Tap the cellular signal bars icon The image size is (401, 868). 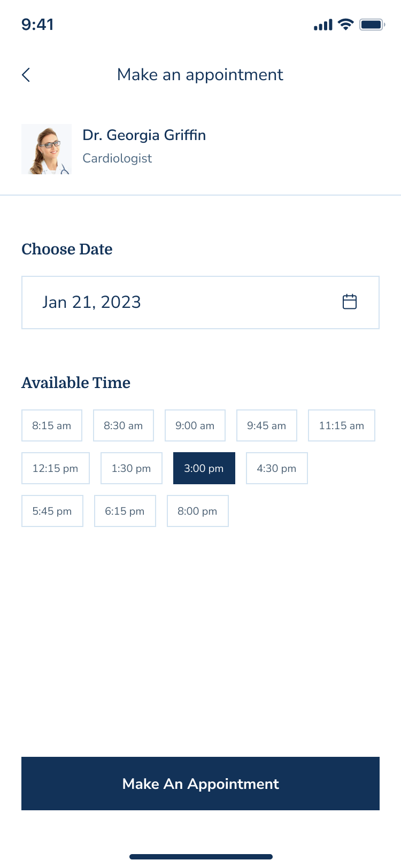point(323,25)
